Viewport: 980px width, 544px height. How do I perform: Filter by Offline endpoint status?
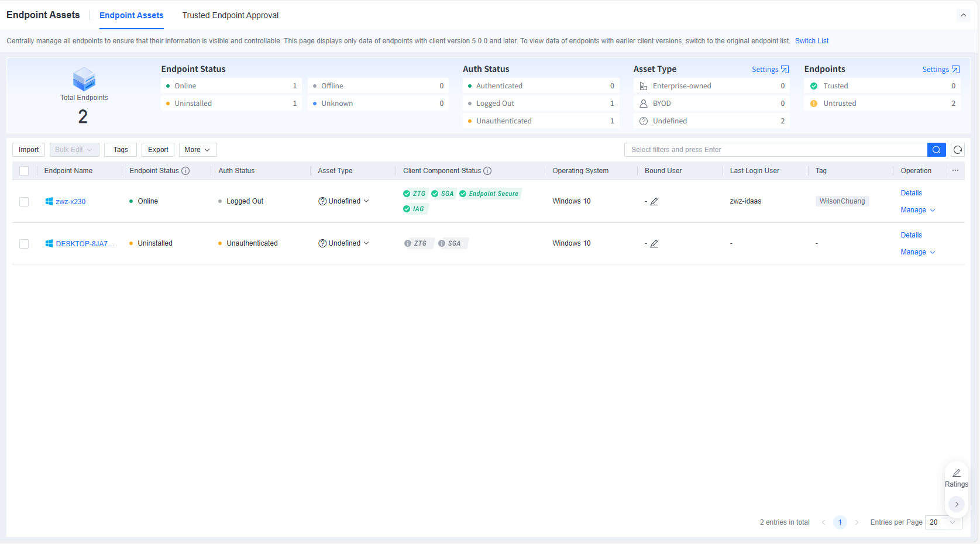tap(378, 86)
